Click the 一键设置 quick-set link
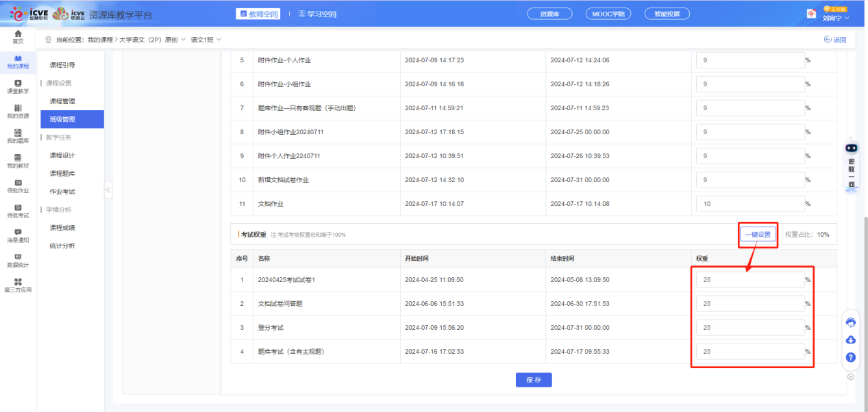Image resolution: width=868 pixels, height=412 pixels. pos(758,234)
